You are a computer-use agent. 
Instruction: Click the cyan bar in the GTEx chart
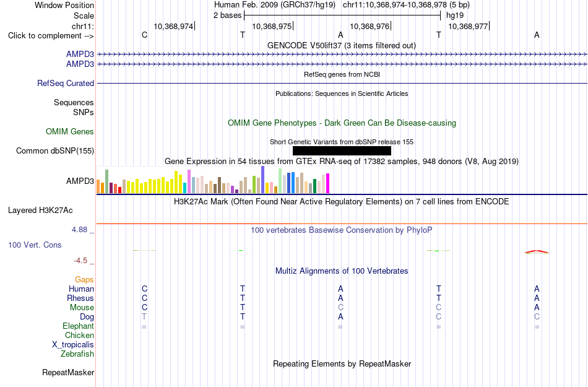[184, 188]
